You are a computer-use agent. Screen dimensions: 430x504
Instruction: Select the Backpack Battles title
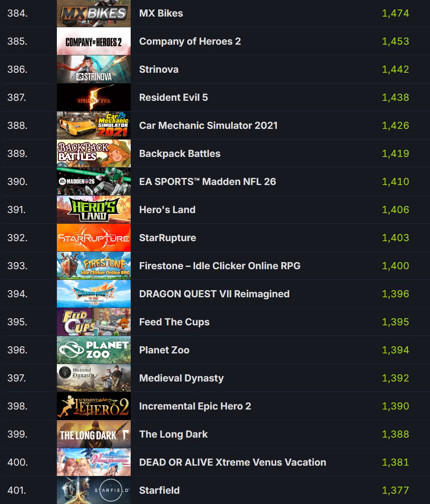point(180,154)
